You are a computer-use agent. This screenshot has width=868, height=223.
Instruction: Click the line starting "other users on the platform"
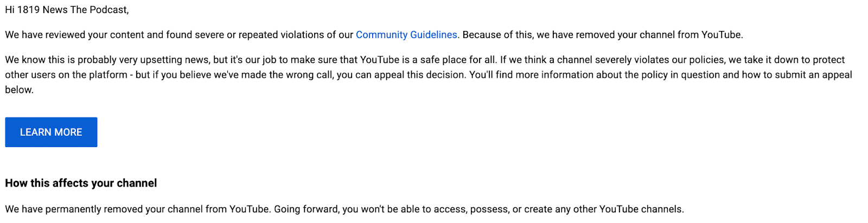[x=429, y=75]
